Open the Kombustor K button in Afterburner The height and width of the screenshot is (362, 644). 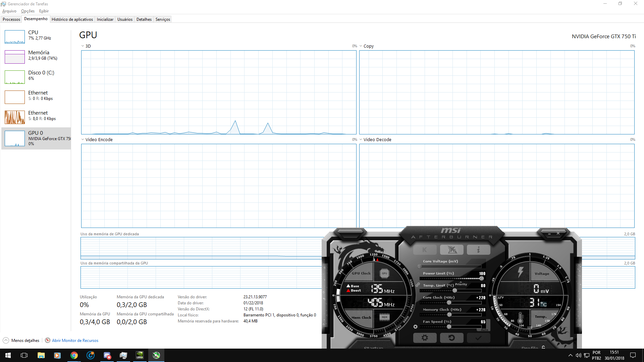pyautogui.click(x=425, y=250)
